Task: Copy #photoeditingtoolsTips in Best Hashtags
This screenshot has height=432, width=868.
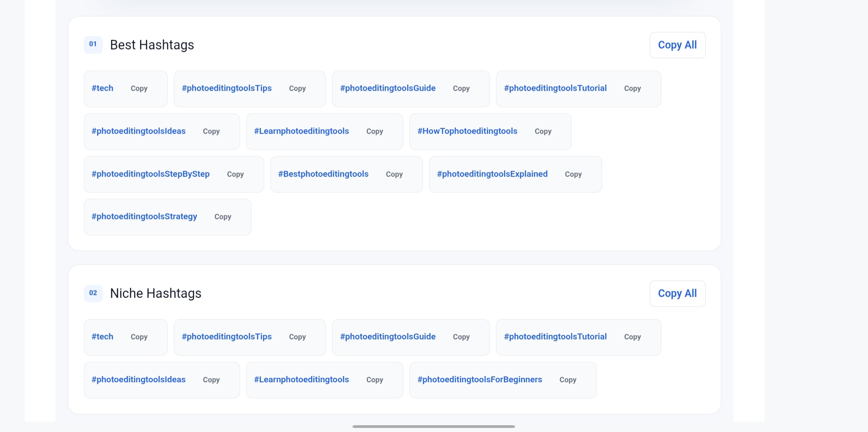Action: point(297,89)
